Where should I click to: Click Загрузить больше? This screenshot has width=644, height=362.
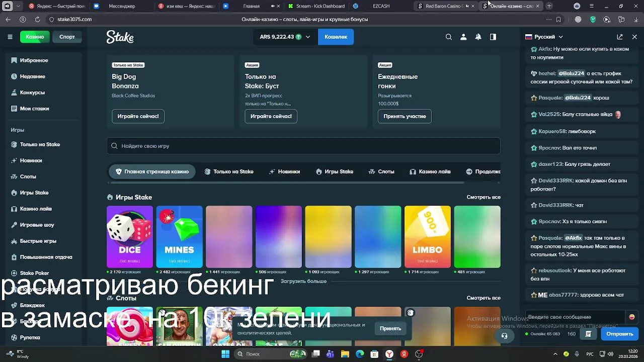[x=303, y=281]
